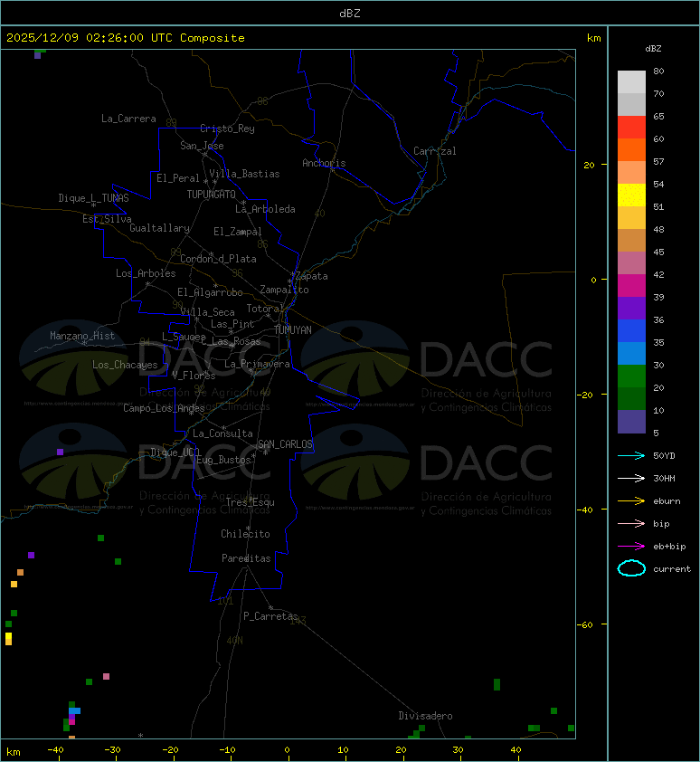Click the mauve pink swatch above 42
700x762 pixels.
(631, 263)
